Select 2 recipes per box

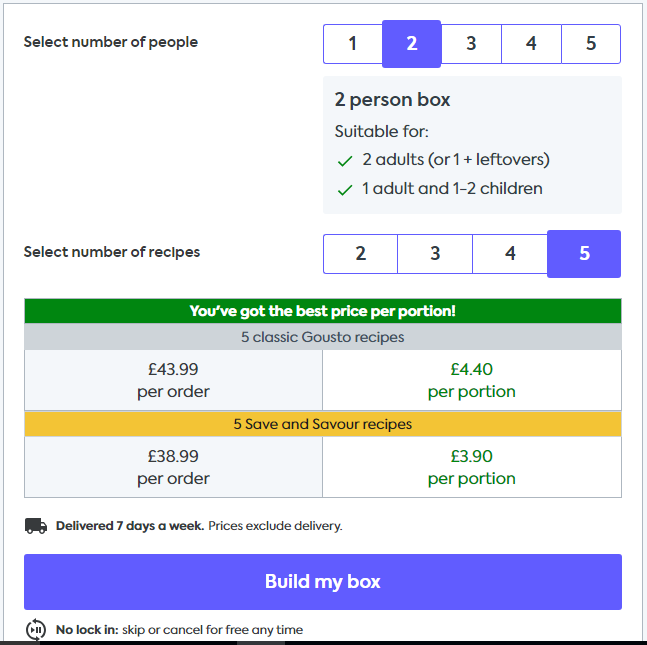pos(361,254)
